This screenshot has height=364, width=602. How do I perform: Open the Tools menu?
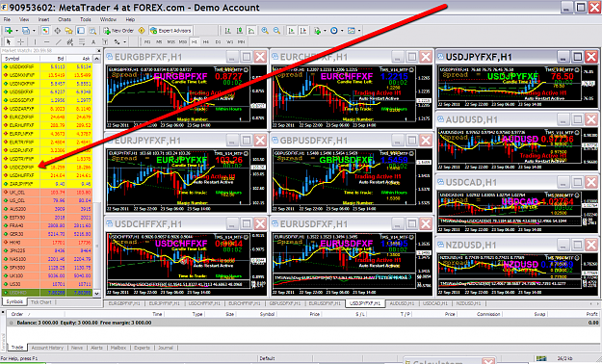[85, 19]
